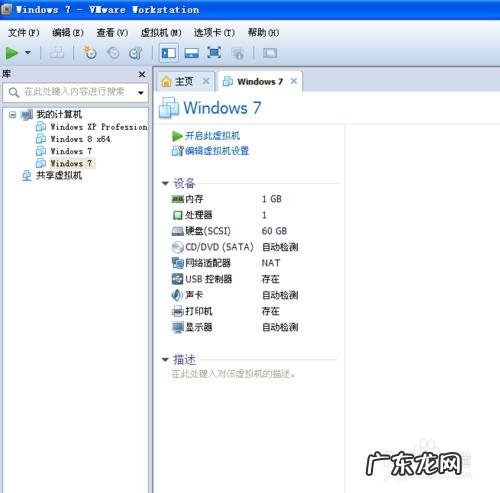Image resolution: width=500 pixels, height=493 pixels.
Task: Click the revert to snapshot icon
Action: click(x=113, y=53)
